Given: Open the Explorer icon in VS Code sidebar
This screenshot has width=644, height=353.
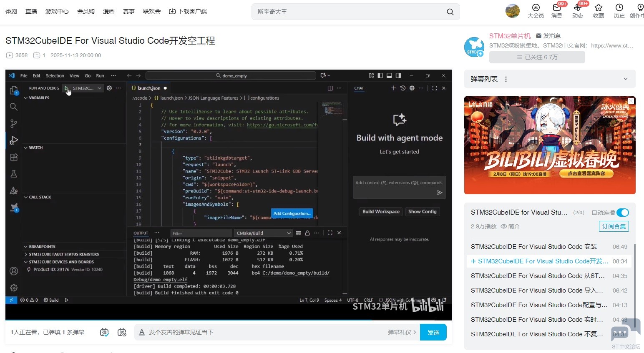Looking at the screenshot, I should tap(14, 90).
